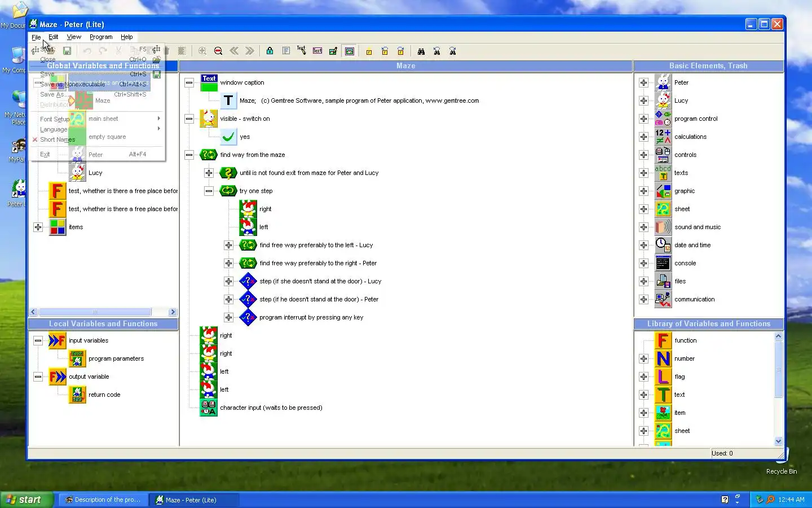Select the return code icon in Local Variables

[77, 395]
